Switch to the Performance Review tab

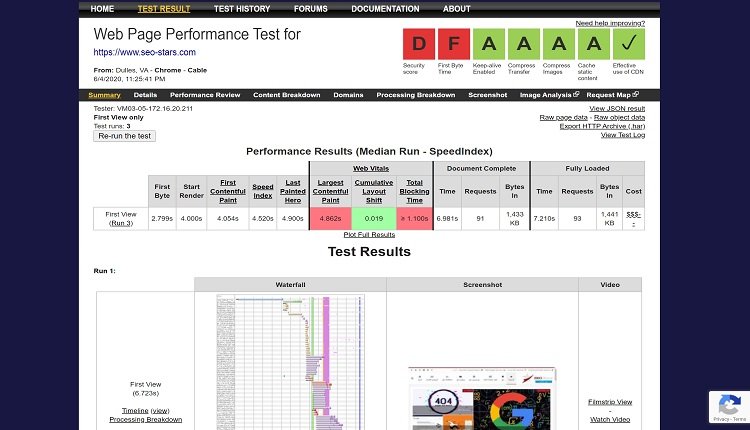pos(205,95)
